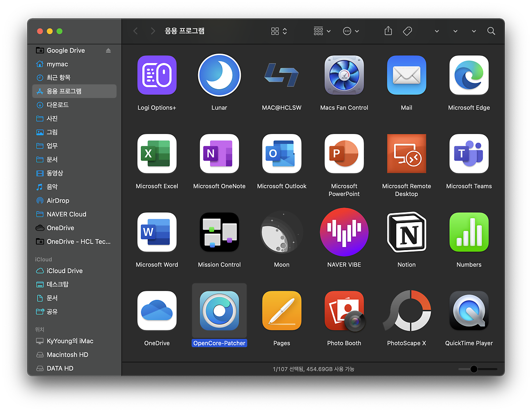
Task: Open 문서 under favorites in sidebar
Action: point(74,160)
